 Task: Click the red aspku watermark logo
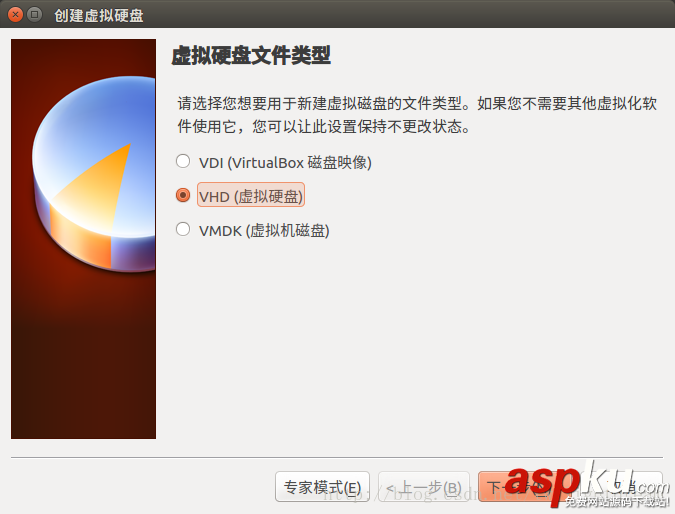(x=568, y=484)
